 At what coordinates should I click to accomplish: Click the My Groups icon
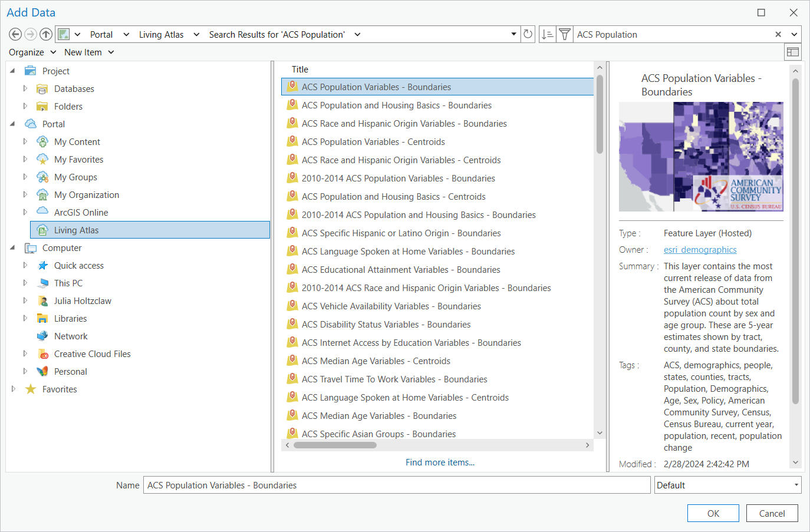tap(42, 177)
